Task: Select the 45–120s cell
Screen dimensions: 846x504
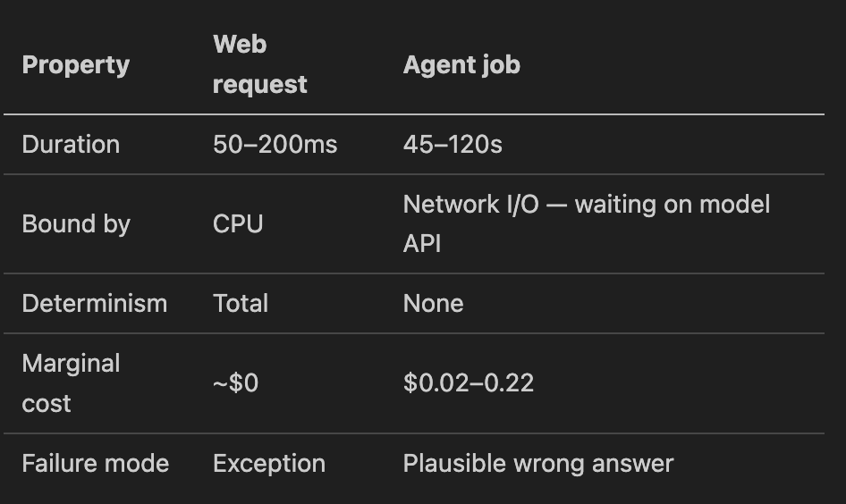Action: (453, 145)
